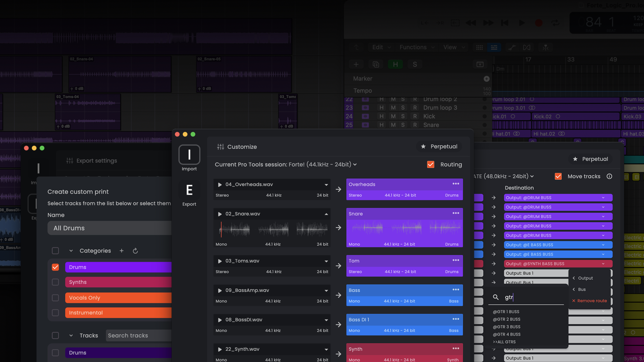Open the Bass track options dots
The image size is (644, 362).
455,290
